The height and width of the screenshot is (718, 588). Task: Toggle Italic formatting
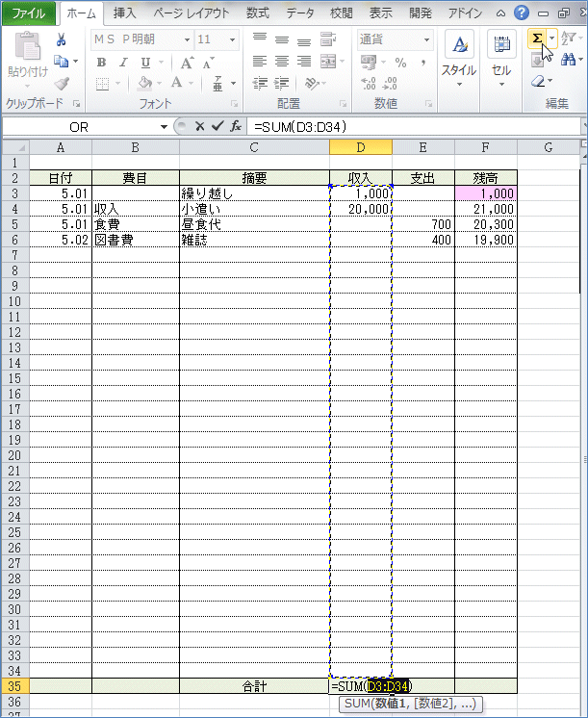tap(123, 63)
